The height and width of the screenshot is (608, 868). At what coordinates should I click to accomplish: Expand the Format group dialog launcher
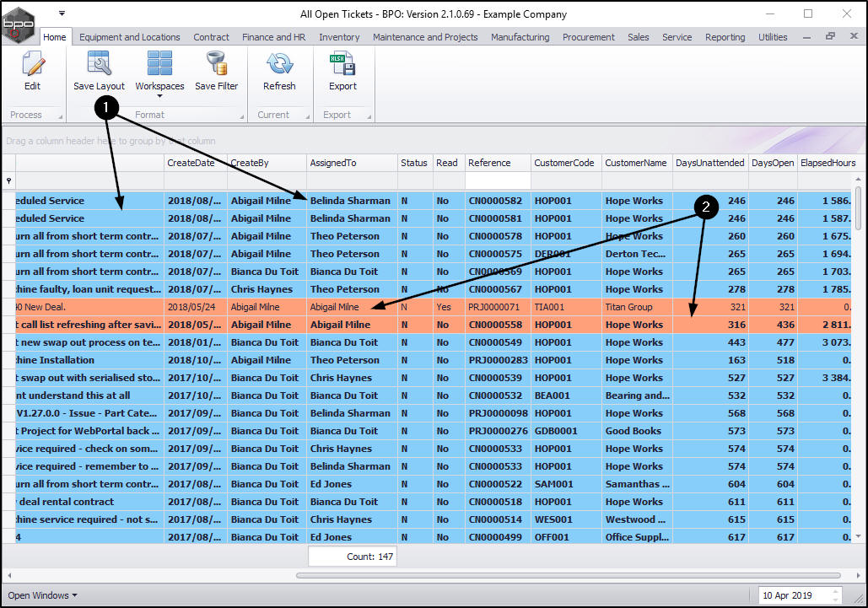pyautogui.click(x=242, y=116)
